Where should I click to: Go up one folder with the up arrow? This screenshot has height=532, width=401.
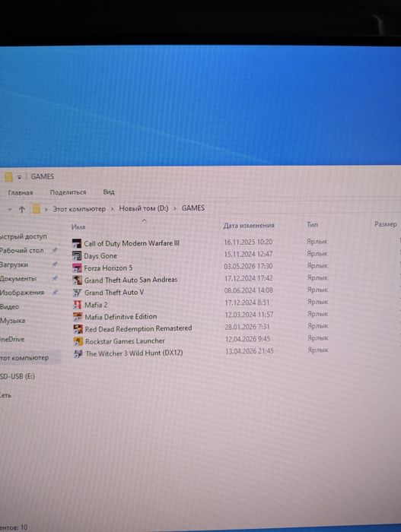pyautogui.click(x=22, y=209)
